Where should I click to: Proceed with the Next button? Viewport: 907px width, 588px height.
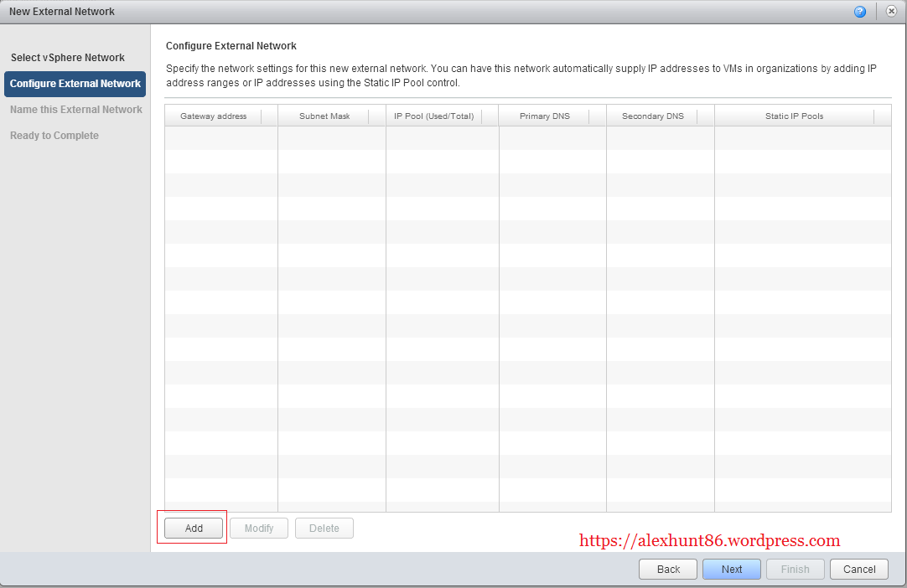pos(732,570)
